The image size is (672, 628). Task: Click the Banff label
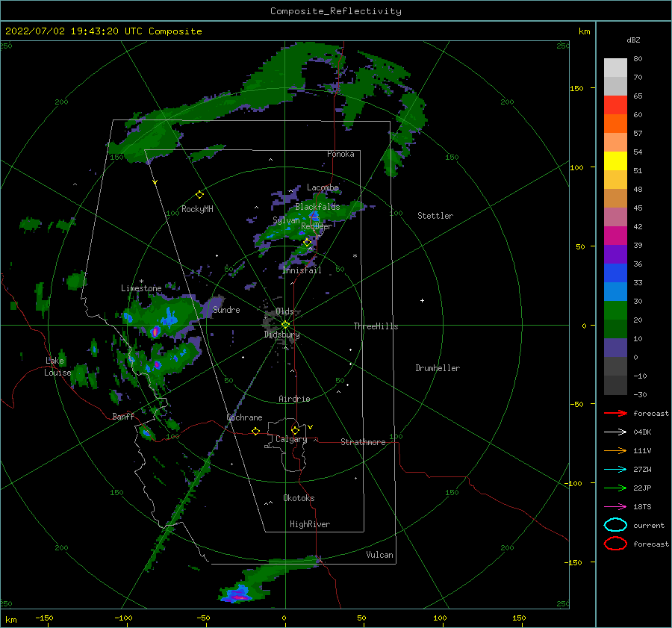123,416
